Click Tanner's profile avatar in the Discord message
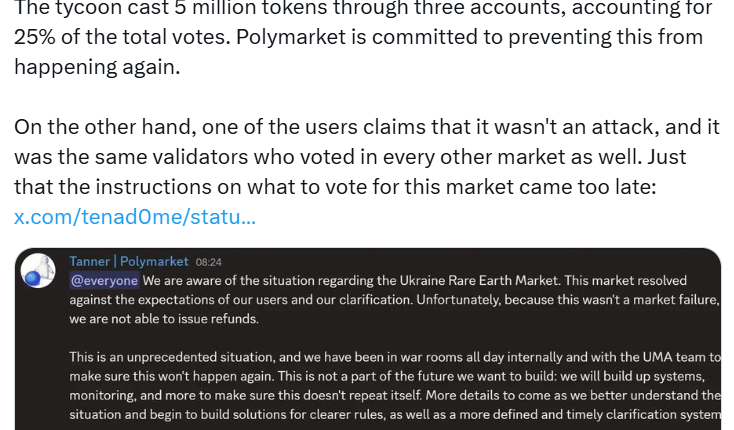The width and height of the screenshot is (734, 430). (38, 271)
